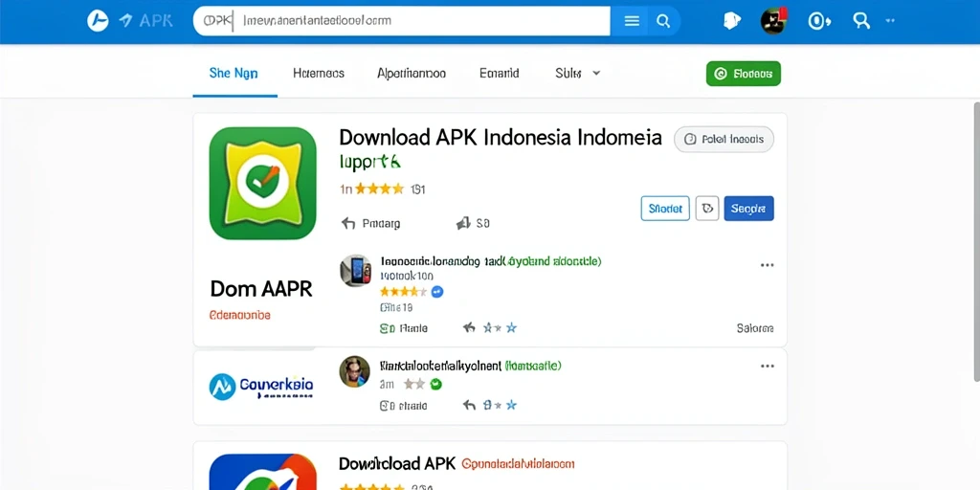Open second review title link
This screenshot has height=490, width=980.
(x=470, y=365)
